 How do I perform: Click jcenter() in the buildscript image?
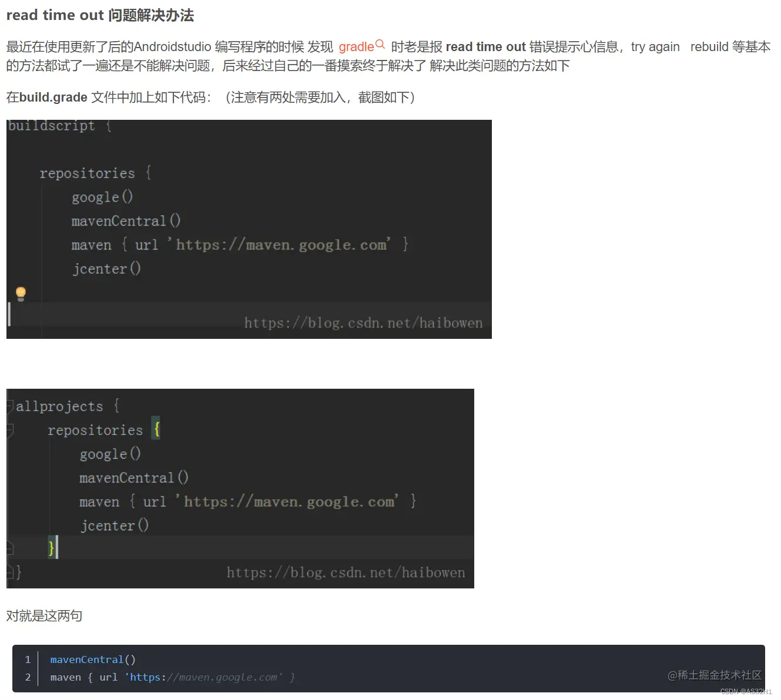(106, 268)
